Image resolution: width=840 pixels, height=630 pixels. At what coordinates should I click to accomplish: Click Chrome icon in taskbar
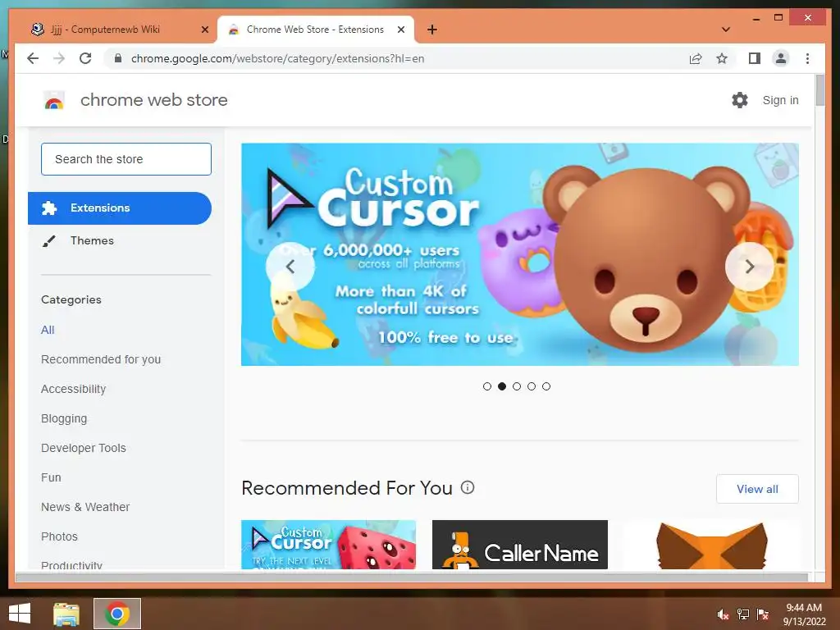click(x=117, y=614)
